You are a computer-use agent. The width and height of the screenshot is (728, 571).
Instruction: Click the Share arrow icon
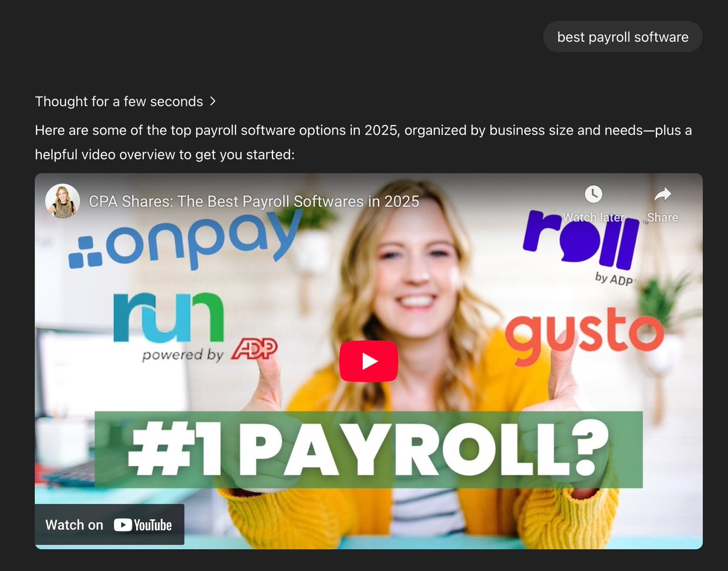tap(662, 194)
